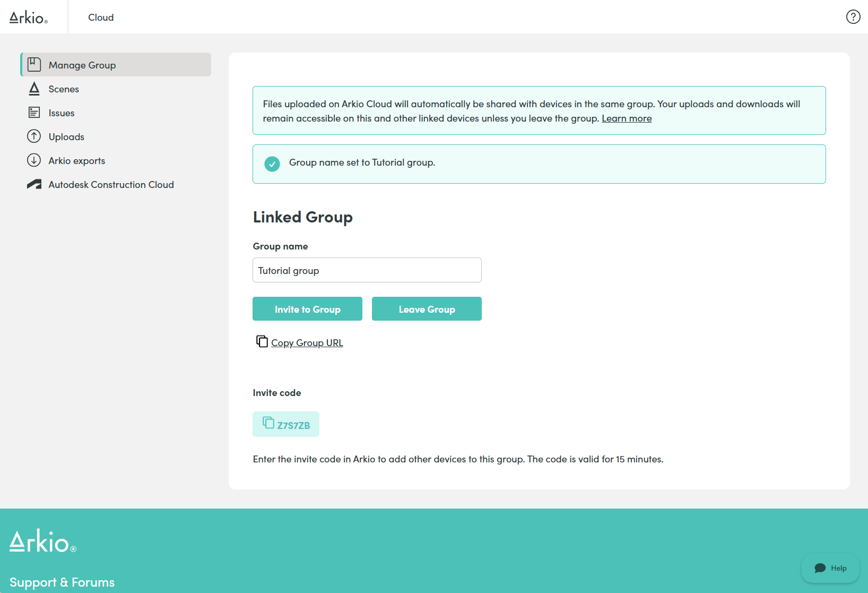Click the Autodesk Construction Cloud icon
Screen dimensions: 868x593
(34, 184)
